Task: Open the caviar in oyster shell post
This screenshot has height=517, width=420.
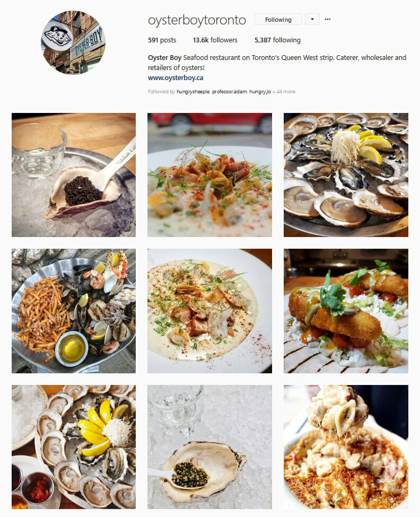Action: [74, 175]
